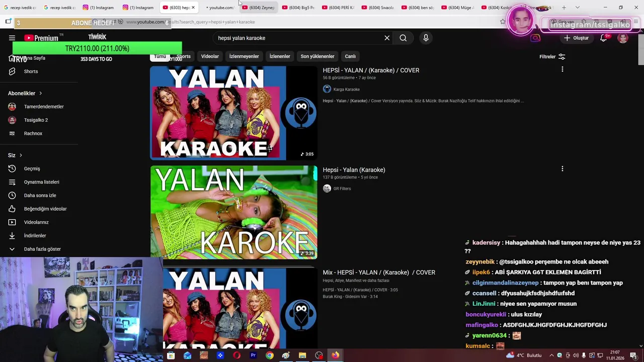
Task: Select the Tümü filter chip
Action: tap(160, 56)
